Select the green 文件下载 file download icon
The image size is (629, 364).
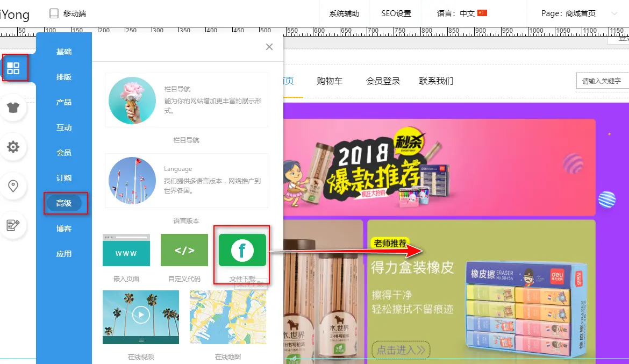(242, 250)
